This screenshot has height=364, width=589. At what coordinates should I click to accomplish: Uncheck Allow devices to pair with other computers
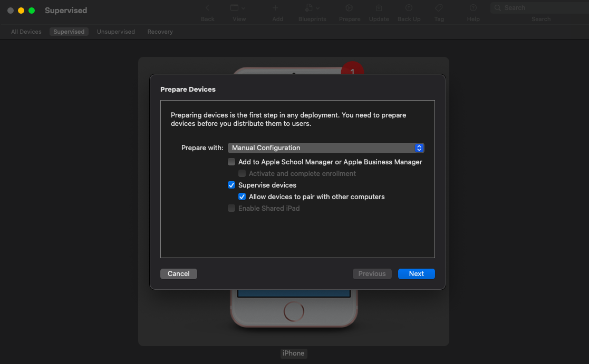[x=242, y=196]
